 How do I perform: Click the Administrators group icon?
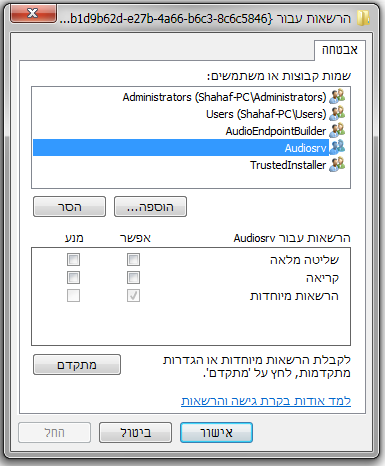pyautogui.click(x=337, y=96)
